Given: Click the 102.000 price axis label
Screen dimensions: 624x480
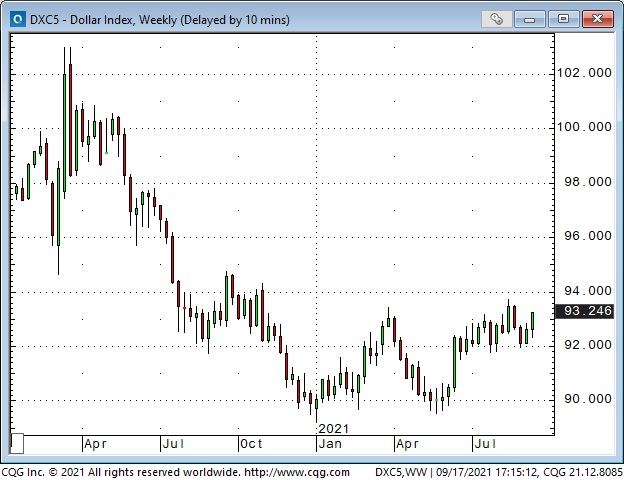Looking at the screenshot, I should pyautogui.click(x=584, y=73).
